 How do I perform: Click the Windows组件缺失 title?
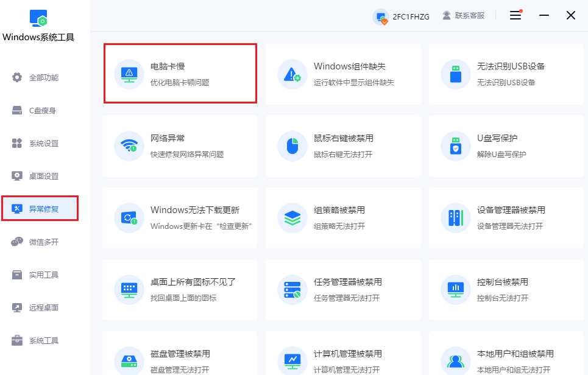(350, 66)
